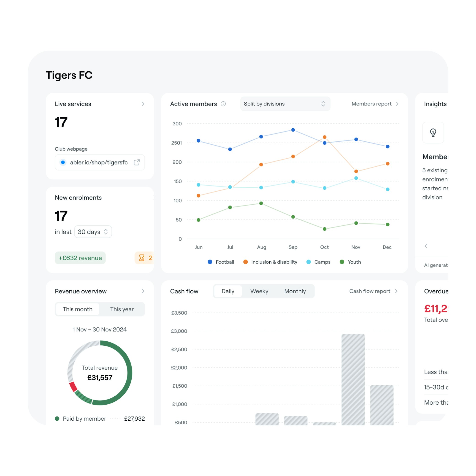
Task: Click the info icon next to Active members
Action: click(223, 104)
